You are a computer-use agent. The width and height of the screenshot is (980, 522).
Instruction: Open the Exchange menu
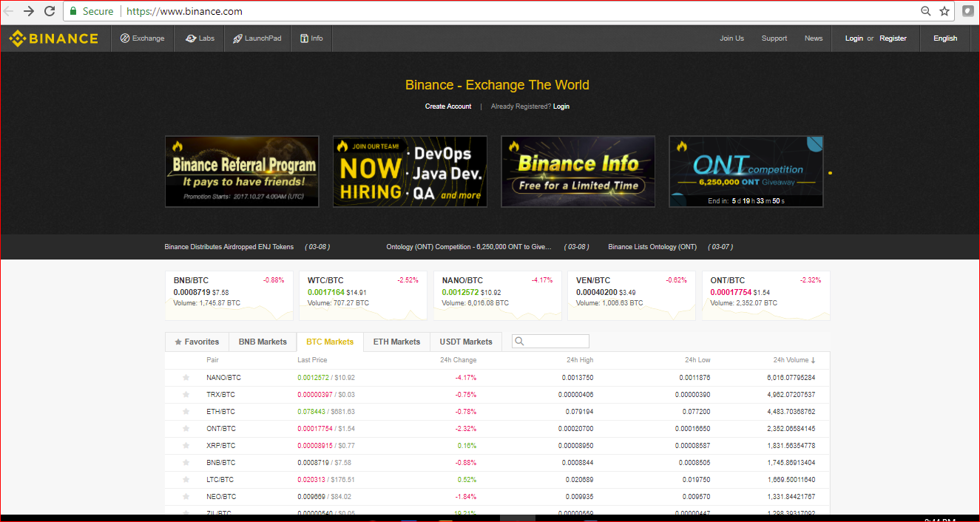coord(143,38)
